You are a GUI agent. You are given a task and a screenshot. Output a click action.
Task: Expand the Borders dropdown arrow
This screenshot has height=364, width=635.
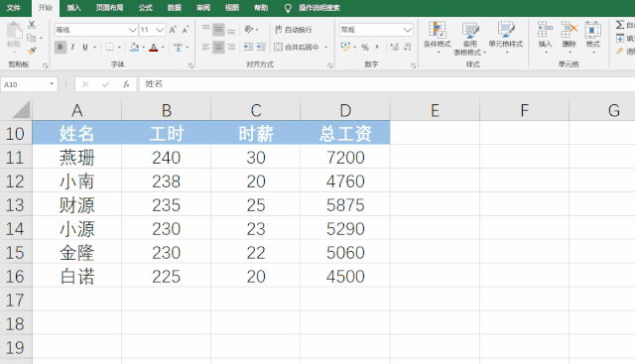pyautogui.click(x=119, y=48)
